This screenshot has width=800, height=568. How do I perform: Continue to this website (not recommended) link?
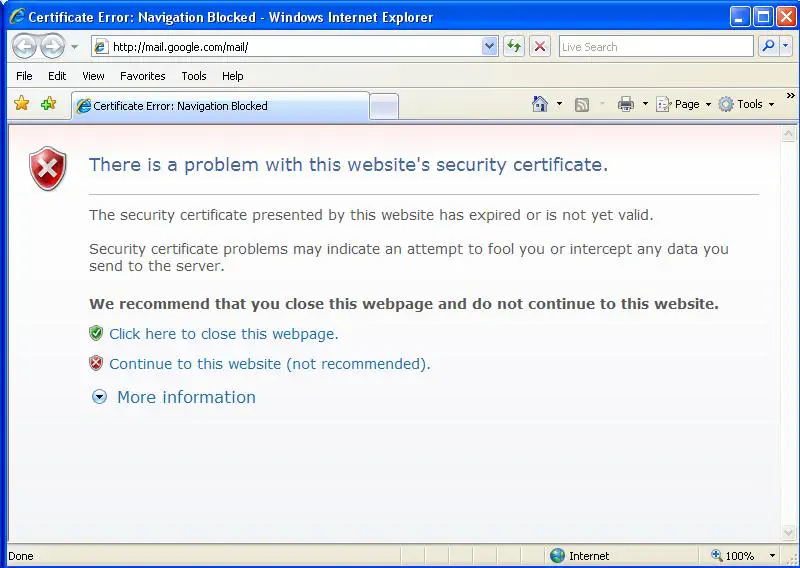click(269, 364)
